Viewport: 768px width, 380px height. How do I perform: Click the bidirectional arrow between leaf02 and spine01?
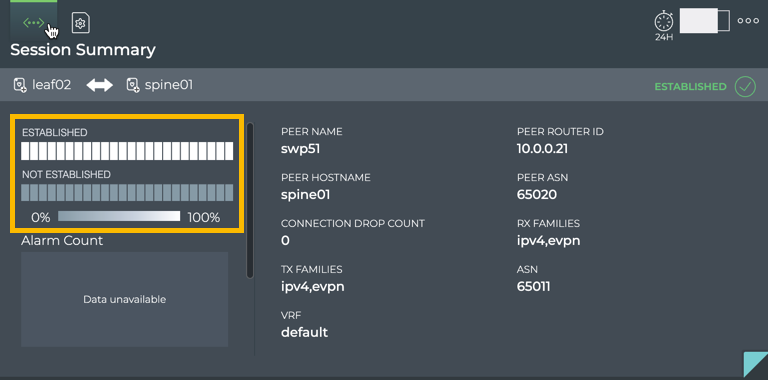coord(100,85)
